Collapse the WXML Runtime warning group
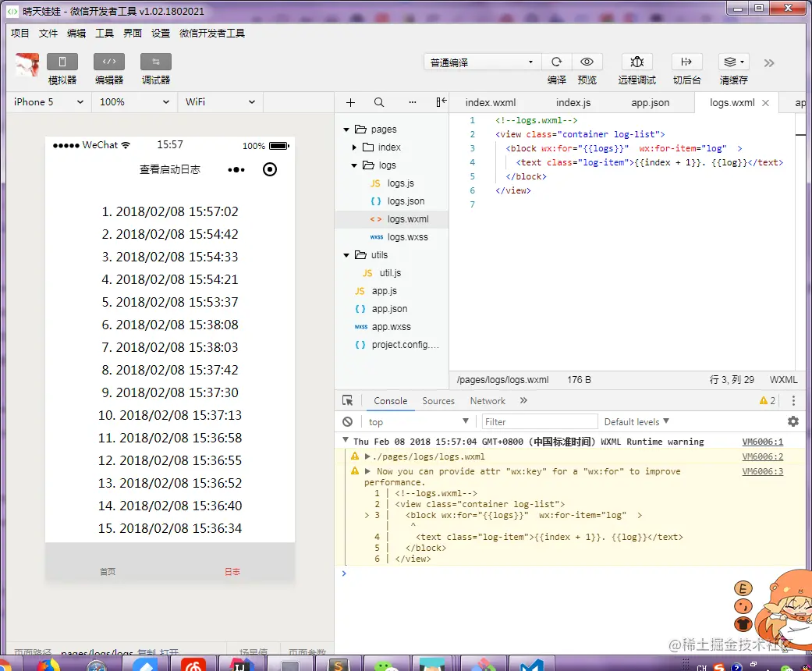 tap(346, 440)
